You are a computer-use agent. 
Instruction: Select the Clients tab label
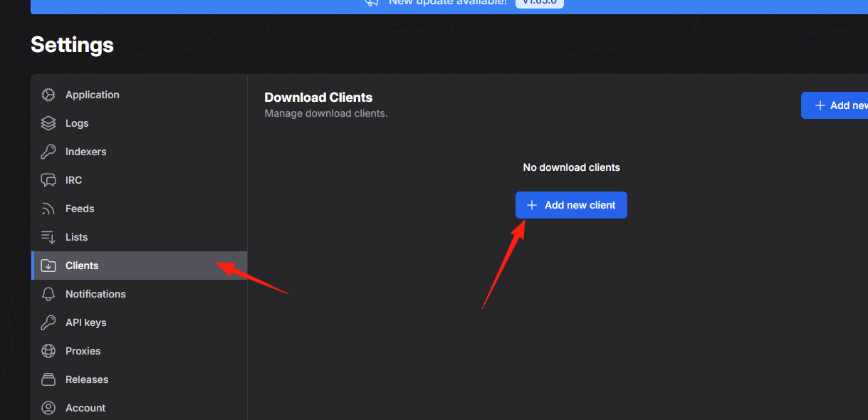pos(82,266)
